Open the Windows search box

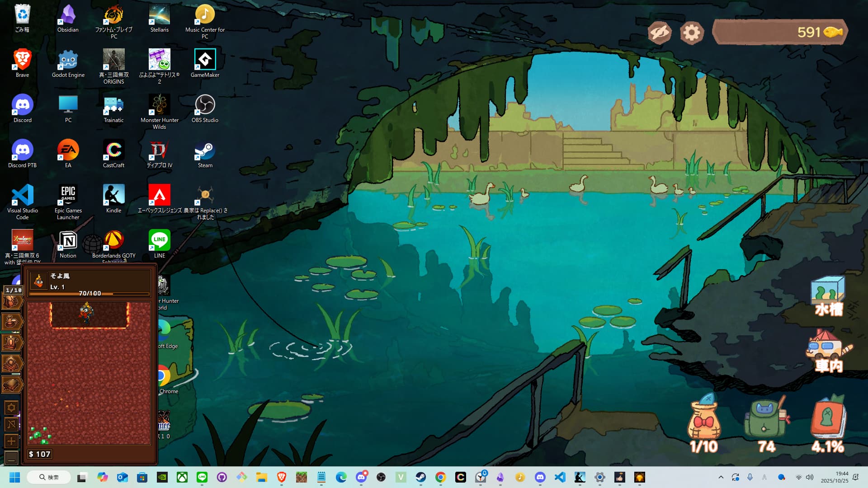pos(49,477)
